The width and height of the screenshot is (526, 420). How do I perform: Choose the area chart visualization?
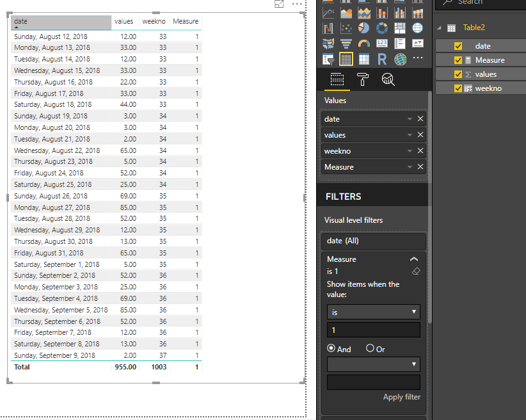point(346,13)
